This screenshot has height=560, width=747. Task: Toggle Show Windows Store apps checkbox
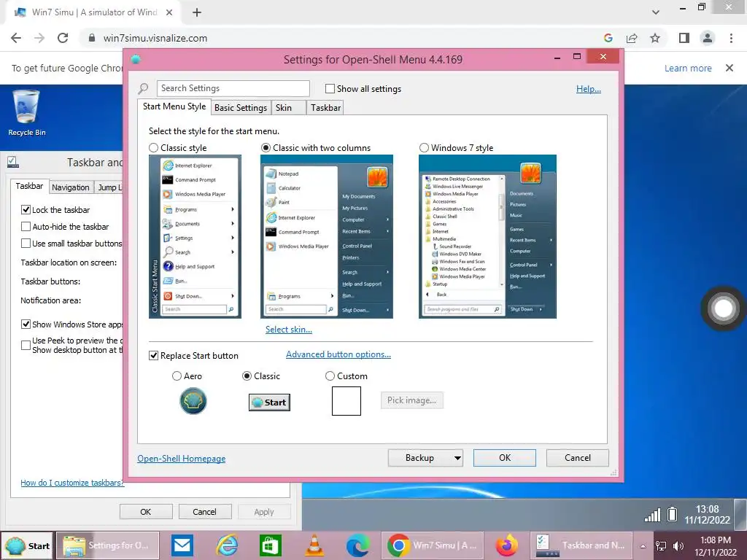click(26, 324)
